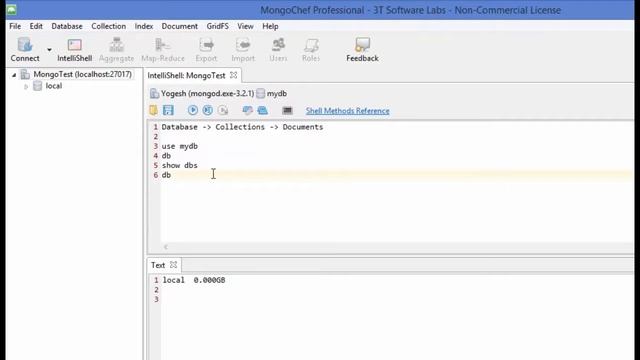Run entire script with play icon

tap(193, 110)
